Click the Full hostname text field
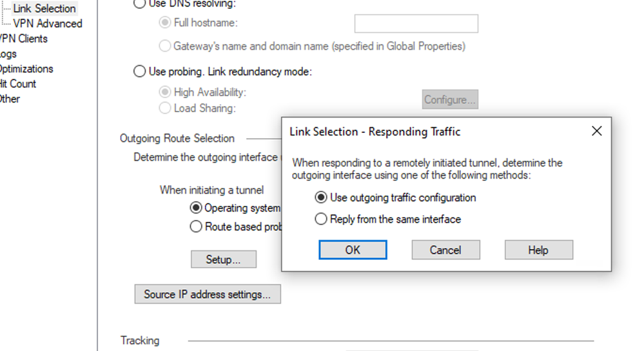Screen dimensions: 644x351 [x=416, y=23]
